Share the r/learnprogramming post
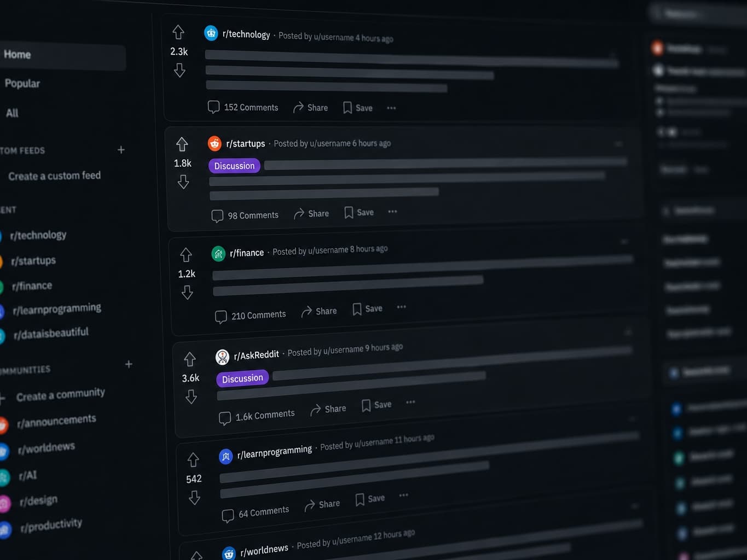The image size is (747, 560). coord(322,504)
